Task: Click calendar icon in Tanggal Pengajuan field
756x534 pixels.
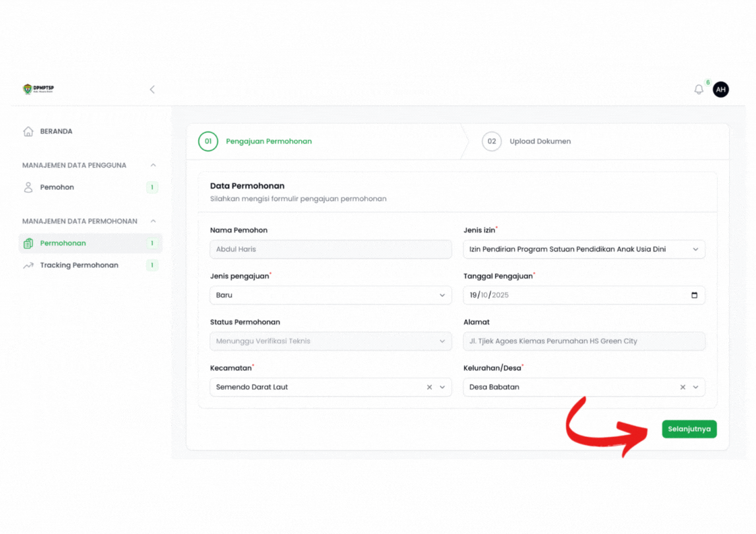Action: coord(695,296)
